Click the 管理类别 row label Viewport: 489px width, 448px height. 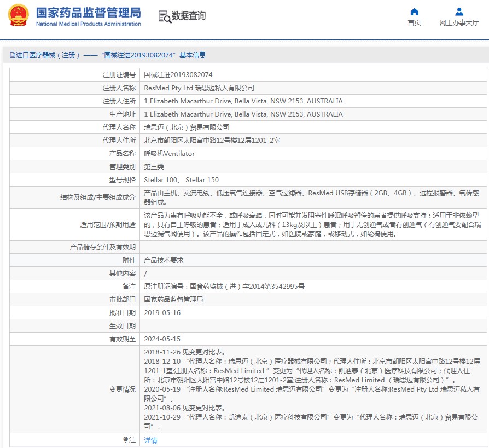point(123,167)
